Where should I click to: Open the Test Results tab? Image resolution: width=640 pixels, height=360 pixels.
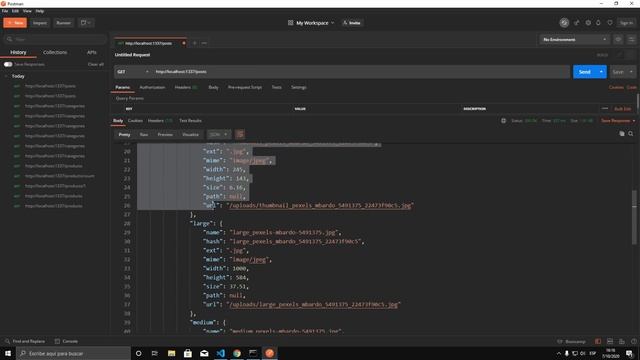pyautogui.click(x=190, y=121)
